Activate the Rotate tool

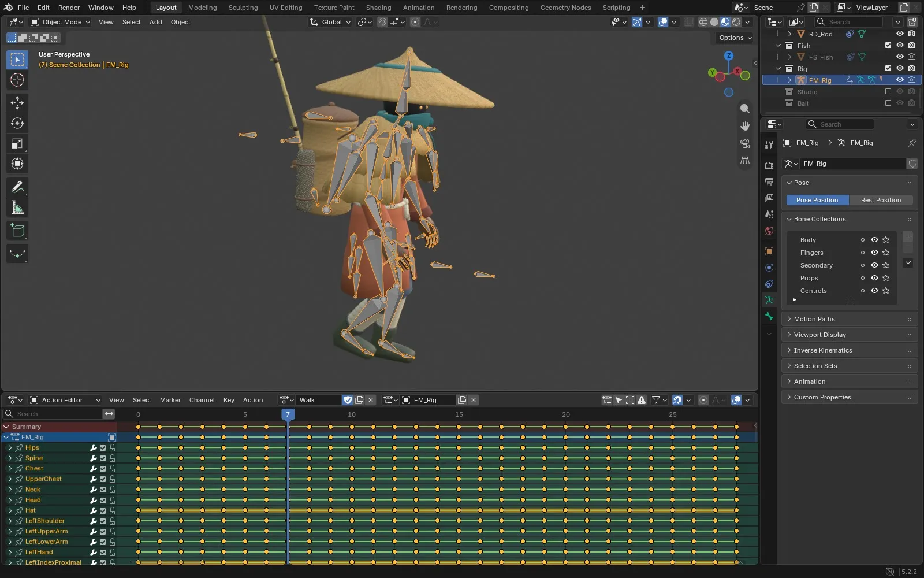tap(17, 123)
